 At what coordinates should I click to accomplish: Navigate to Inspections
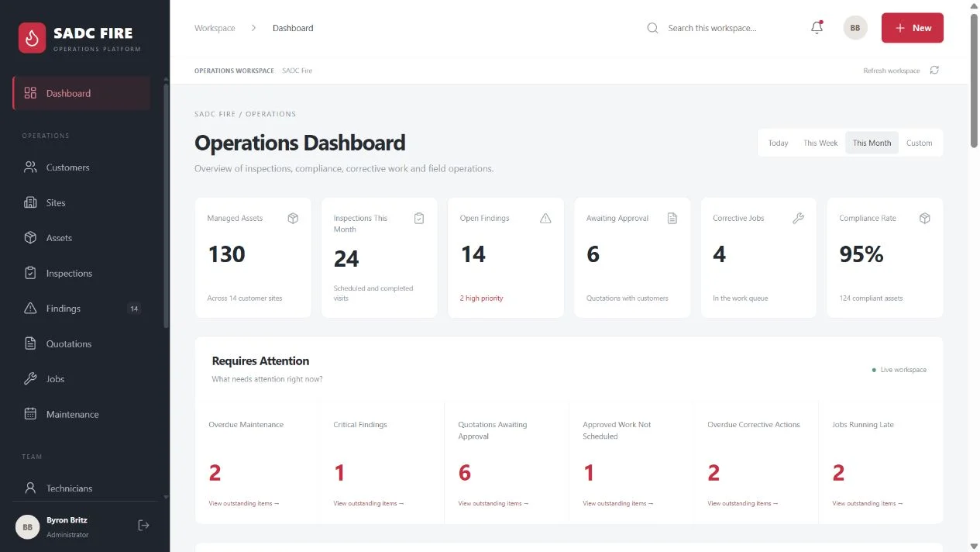[81, 273]
